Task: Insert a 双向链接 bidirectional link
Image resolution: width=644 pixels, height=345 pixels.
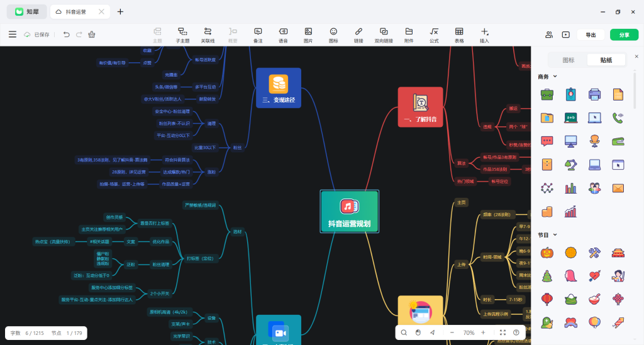Action: [384, 35]
